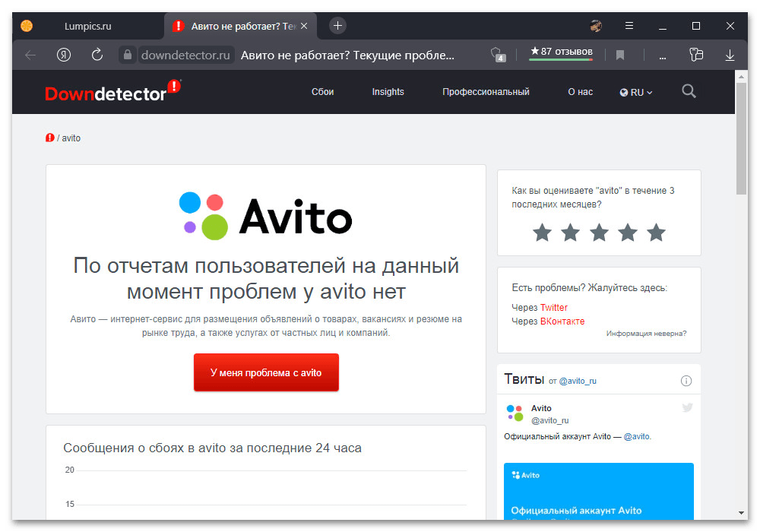Close the Авито не работает tab
760x532 pixels.
(x=304, y=26)
